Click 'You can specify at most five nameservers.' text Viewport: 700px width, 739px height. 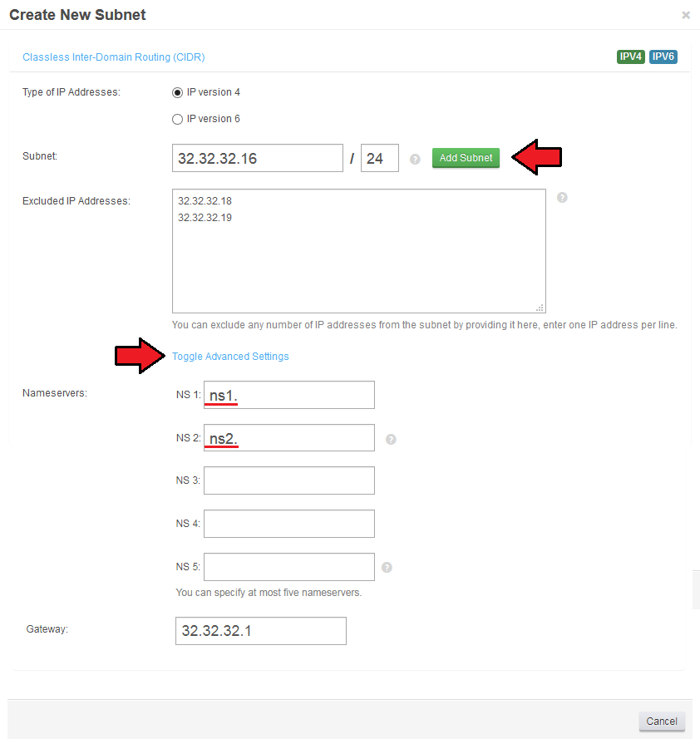pos(269,593)
